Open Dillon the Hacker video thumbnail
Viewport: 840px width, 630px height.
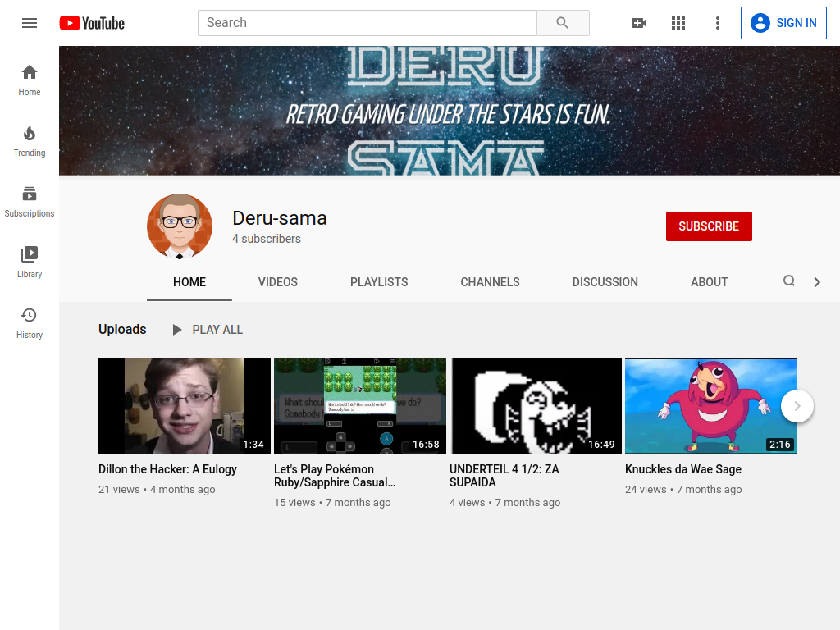[x=185, y=406]
